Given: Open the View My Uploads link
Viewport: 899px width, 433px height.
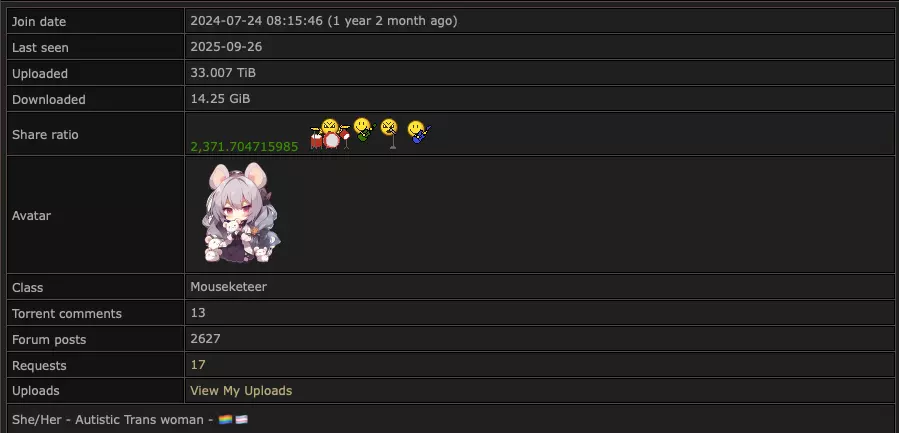Looking at the screenshot, I should 241,391.
